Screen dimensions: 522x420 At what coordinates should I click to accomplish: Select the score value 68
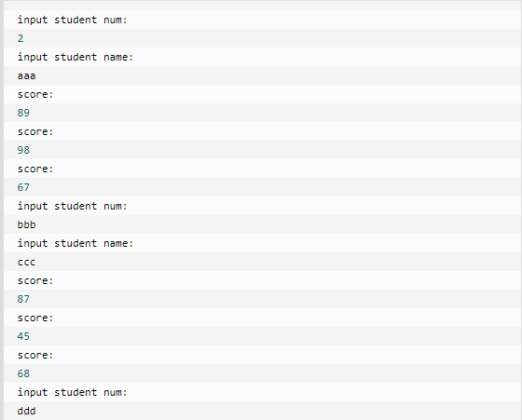pos(23,373)
